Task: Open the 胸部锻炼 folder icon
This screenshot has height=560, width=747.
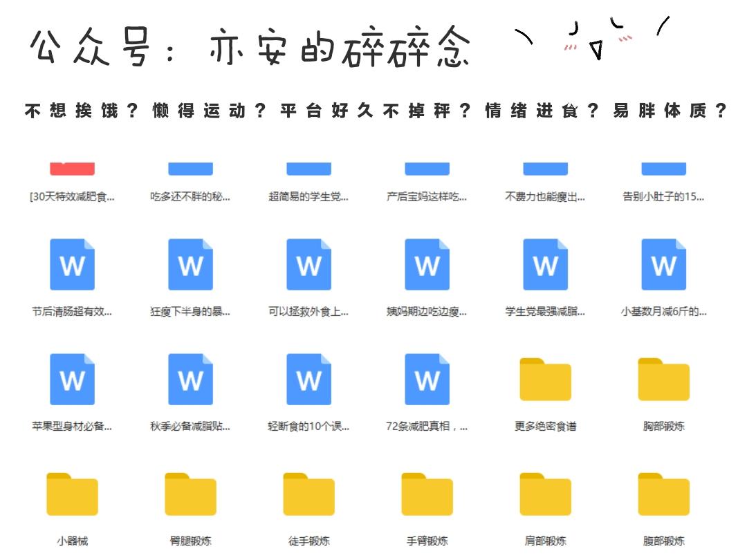Action: pyautogui.click(x=663, y=379)
